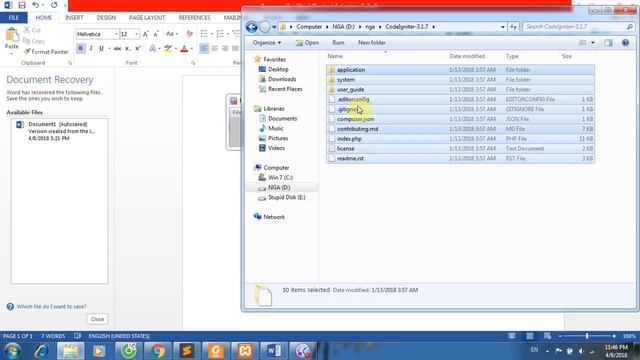Toggle Superscript in Word font group
Screen dimensions: 640x360
(x=138, y=49)
